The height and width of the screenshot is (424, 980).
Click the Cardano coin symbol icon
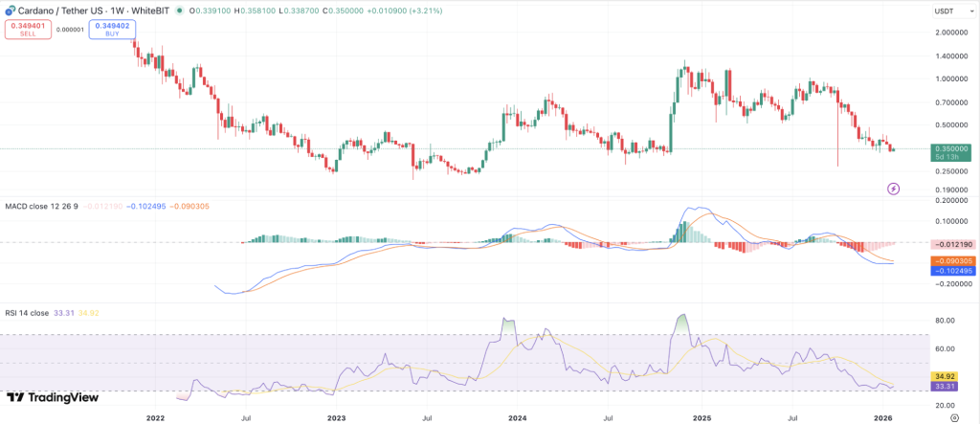11,11
